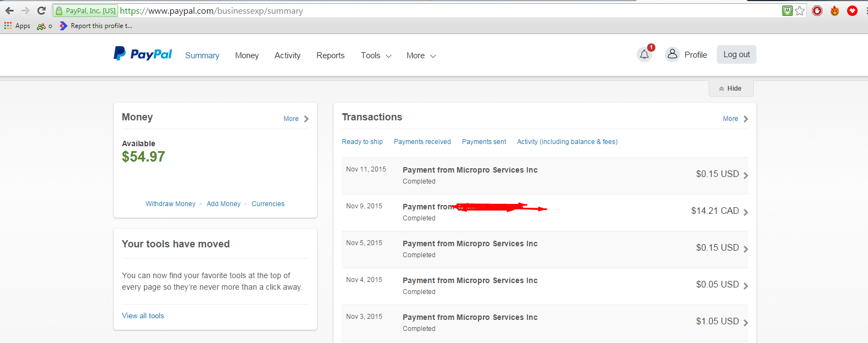Expand the More dropdown in the navigation
The height and width of the screenshot is (343, 868).
pyautogui.click(x=421, y=56)
